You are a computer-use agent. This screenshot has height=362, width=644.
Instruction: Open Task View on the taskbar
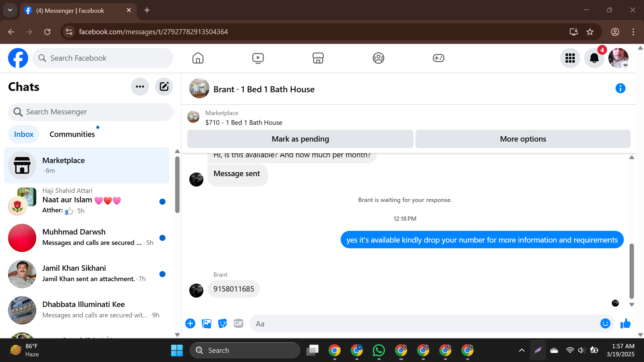[x=312, y=350]
